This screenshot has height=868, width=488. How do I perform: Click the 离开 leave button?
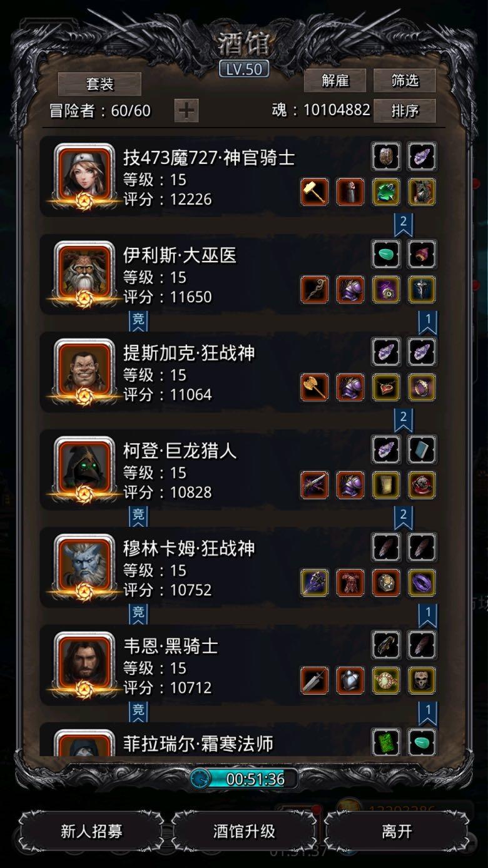point(397,831)
